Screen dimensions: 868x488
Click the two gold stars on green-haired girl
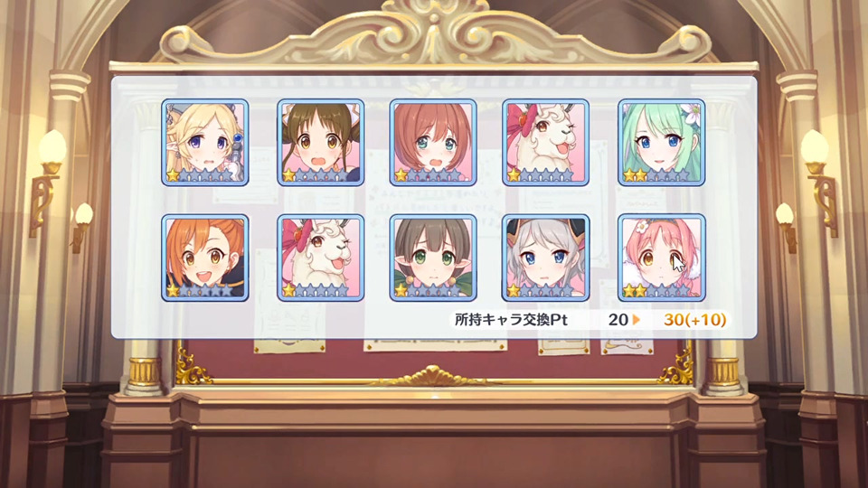[635, 175]
